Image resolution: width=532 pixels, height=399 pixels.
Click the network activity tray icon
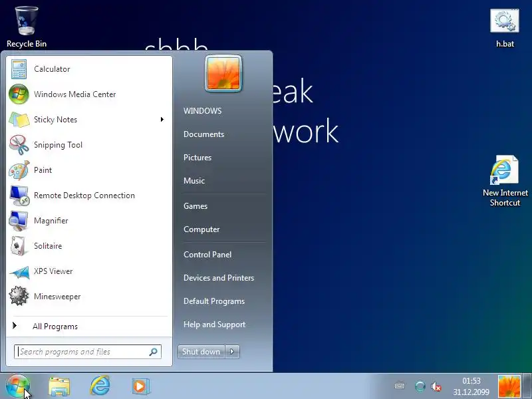point(420,386)
